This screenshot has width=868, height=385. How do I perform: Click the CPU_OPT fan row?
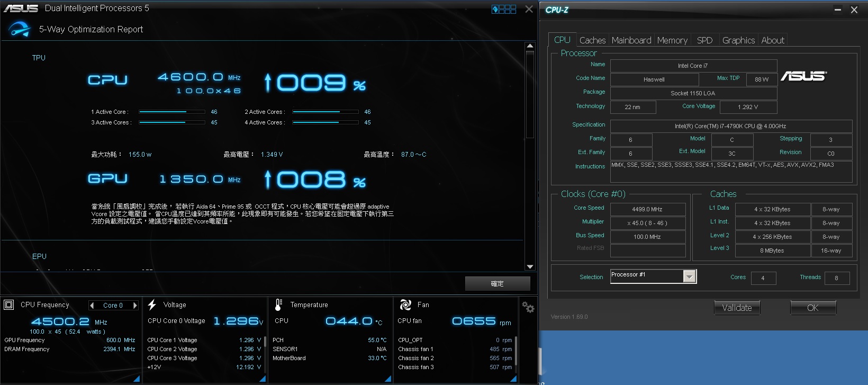coord(455,340)
